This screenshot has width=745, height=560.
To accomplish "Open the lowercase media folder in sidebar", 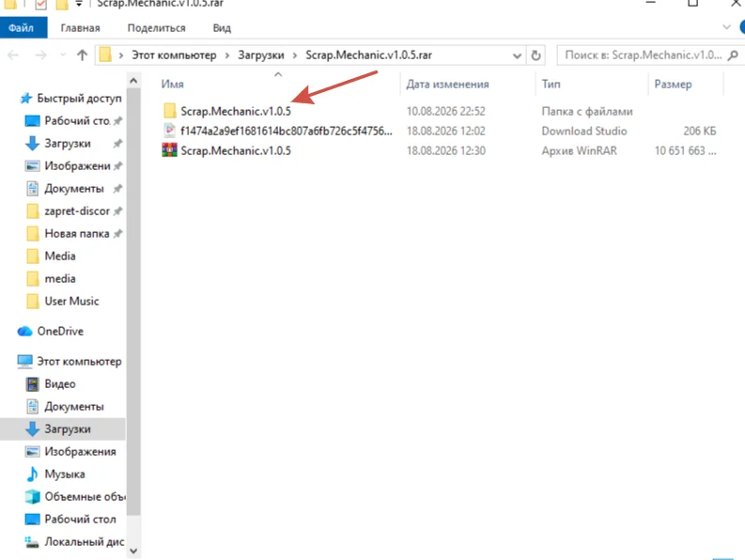I will coord(60,278).
